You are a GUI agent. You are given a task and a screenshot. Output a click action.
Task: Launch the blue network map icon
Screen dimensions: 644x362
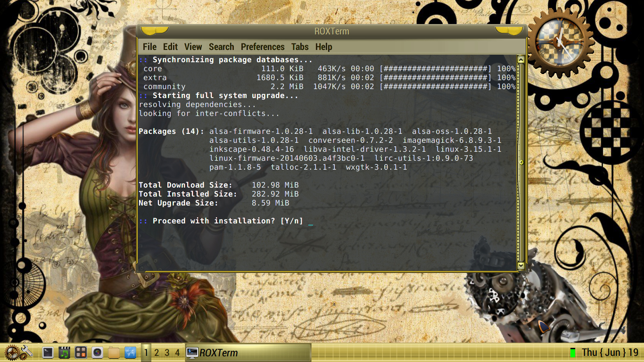(x=130, y=352)
